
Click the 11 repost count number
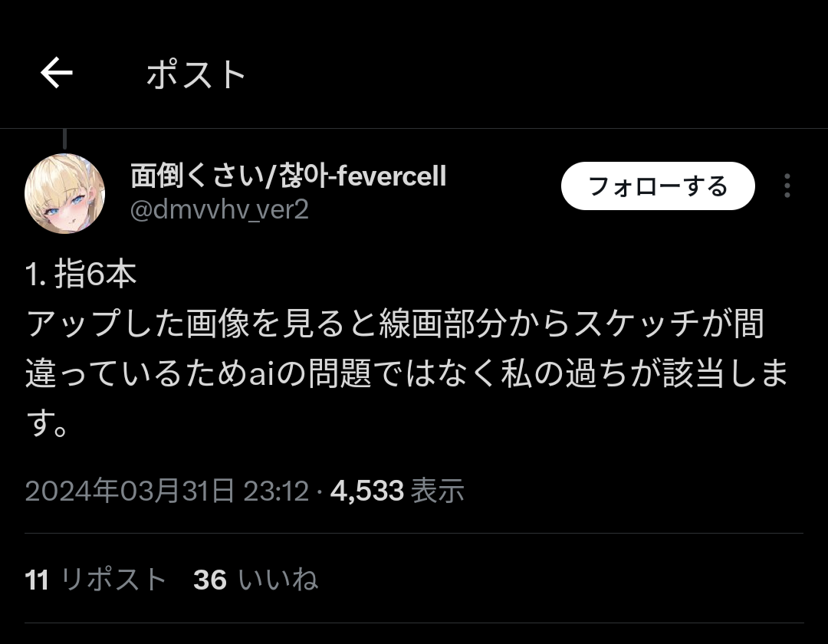coord(37,580)
